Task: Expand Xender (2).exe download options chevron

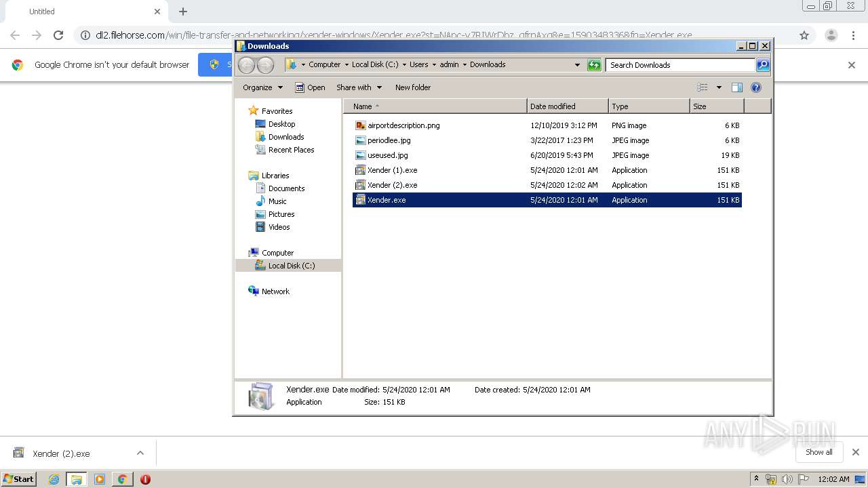Action: tap(140, 453)
